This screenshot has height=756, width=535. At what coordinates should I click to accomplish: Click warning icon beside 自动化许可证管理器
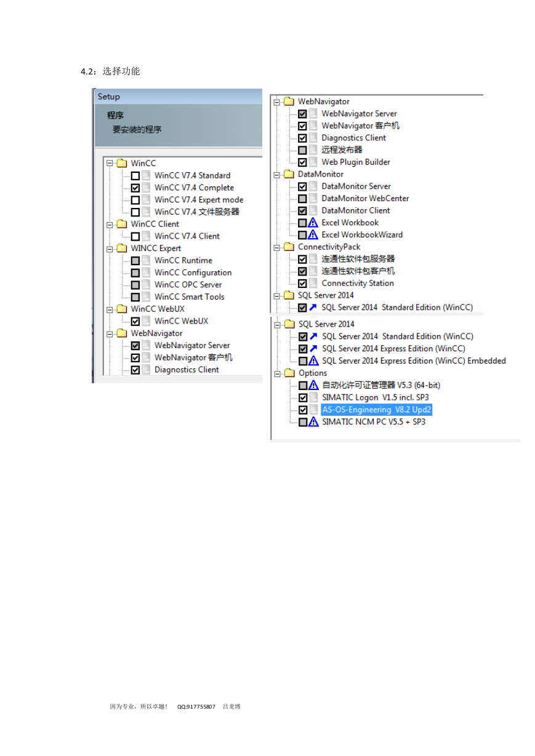(x=314, y=385)
